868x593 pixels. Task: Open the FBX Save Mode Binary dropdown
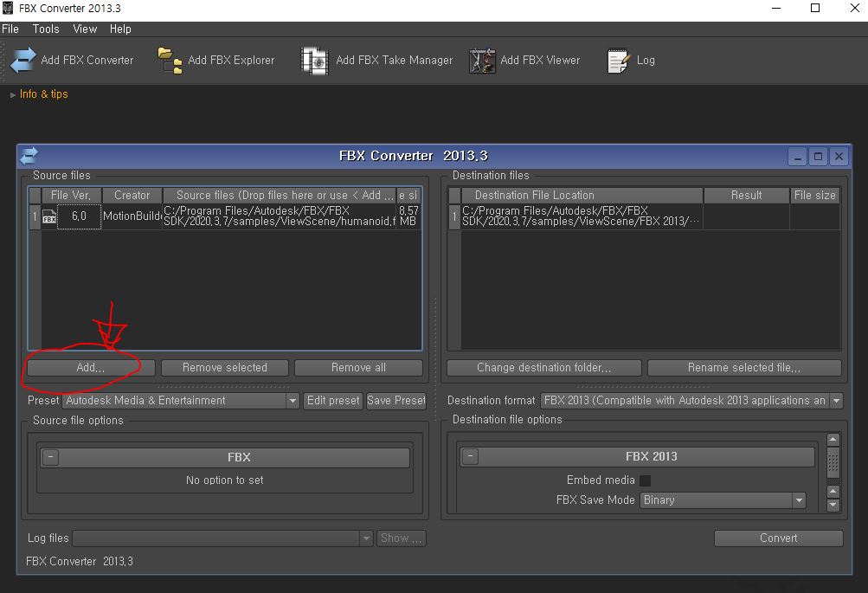point(723,500)
